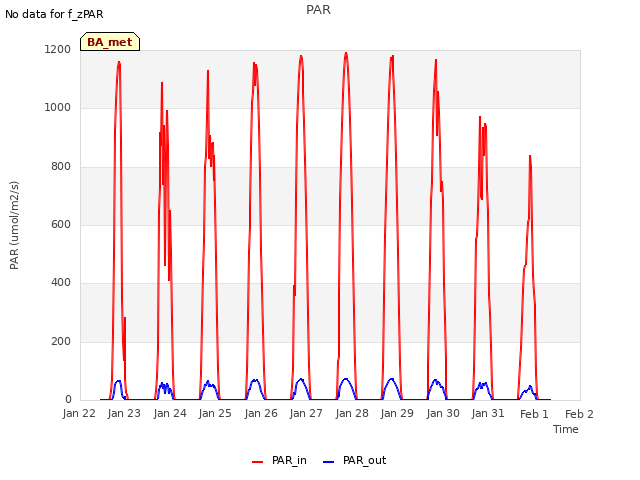This screenshot has height=480, width=640.
Task: Click the 200 y-axis tick label
Action: (61, 341)
